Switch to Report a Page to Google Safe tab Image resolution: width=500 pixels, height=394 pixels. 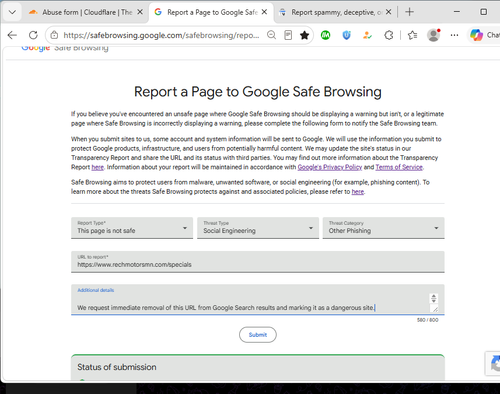click(x=211, y=13)
